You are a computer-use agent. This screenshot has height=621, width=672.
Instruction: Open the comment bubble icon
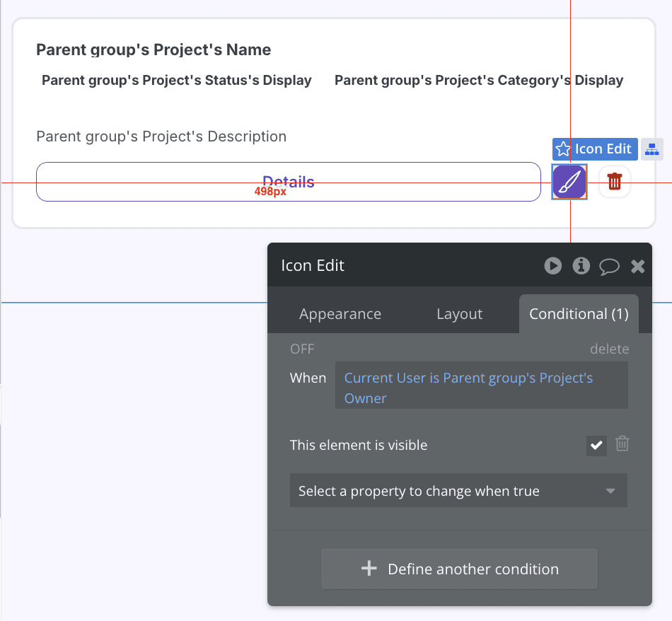pos(609,266)
